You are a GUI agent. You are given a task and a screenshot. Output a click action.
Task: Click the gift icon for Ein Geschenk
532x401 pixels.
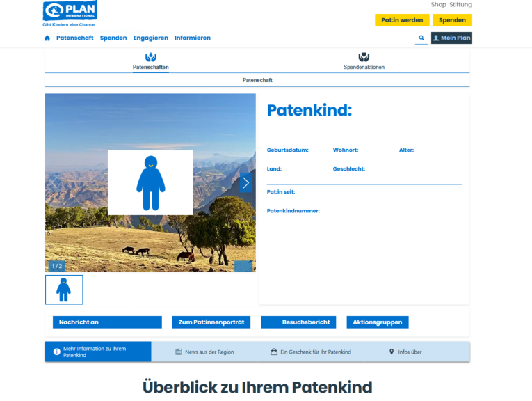(274, 352)
